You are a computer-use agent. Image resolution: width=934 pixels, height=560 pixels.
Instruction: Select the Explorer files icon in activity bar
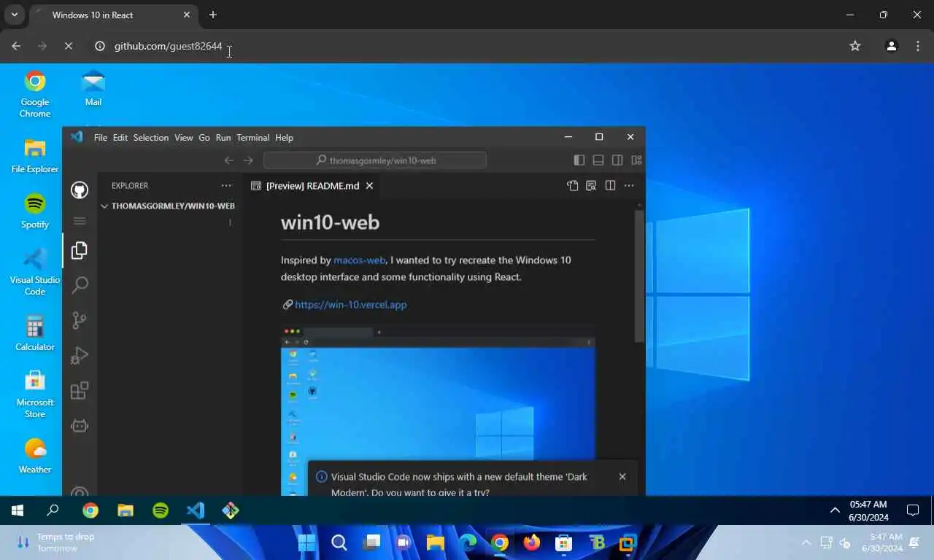click(80, 251)
